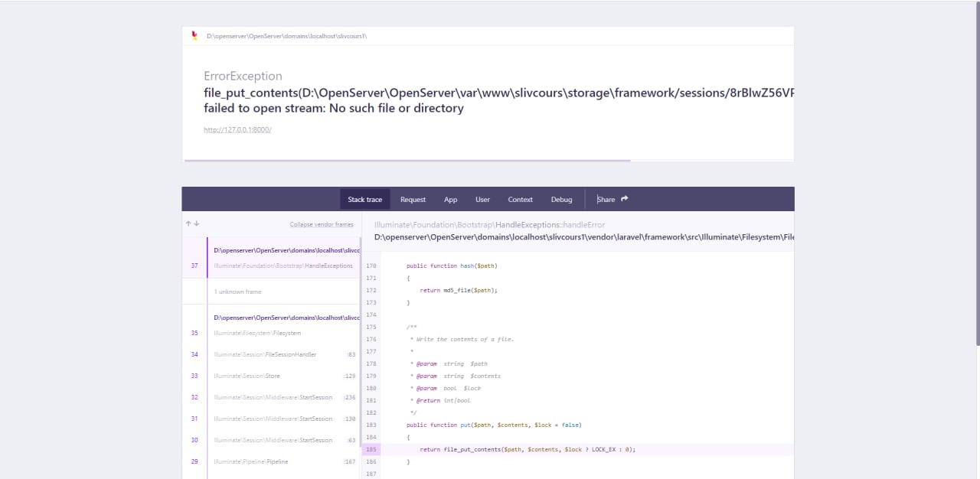
Task: Click the Ignition logo icon
Action: coord(194,35)
